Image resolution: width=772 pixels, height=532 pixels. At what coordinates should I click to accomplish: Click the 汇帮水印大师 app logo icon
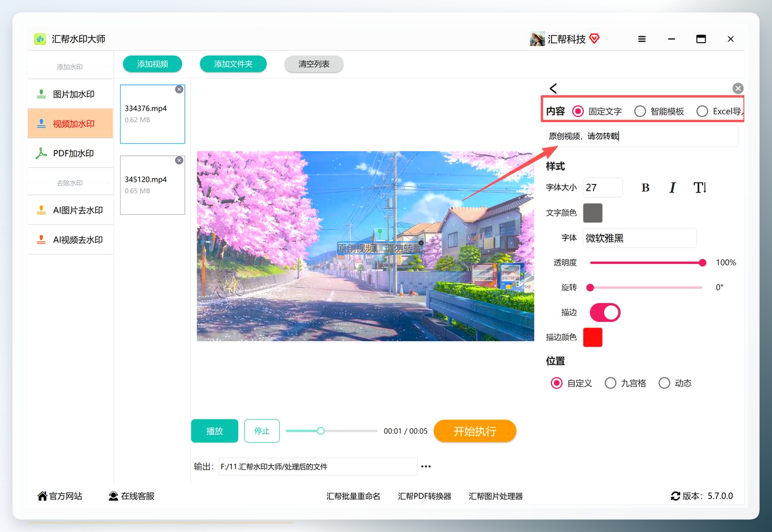coord(40,39)
